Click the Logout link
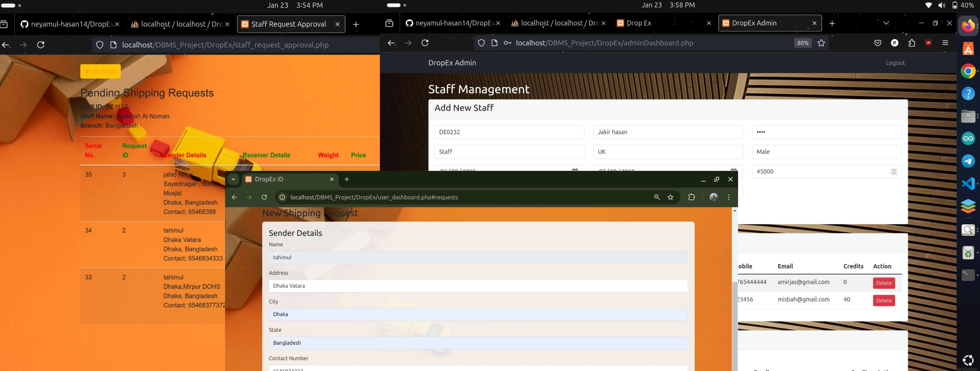The image size is (980, 371). click(895, 63)
